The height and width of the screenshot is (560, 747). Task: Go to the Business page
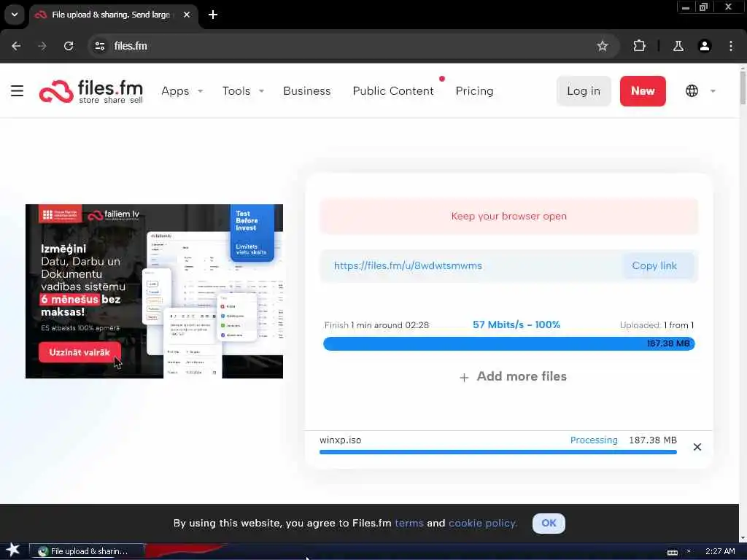pyautogui.click(x=307, y=91)
